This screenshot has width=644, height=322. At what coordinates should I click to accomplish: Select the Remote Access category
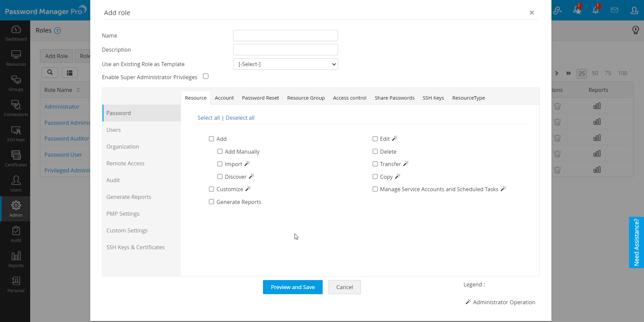[x=125, y=163]
